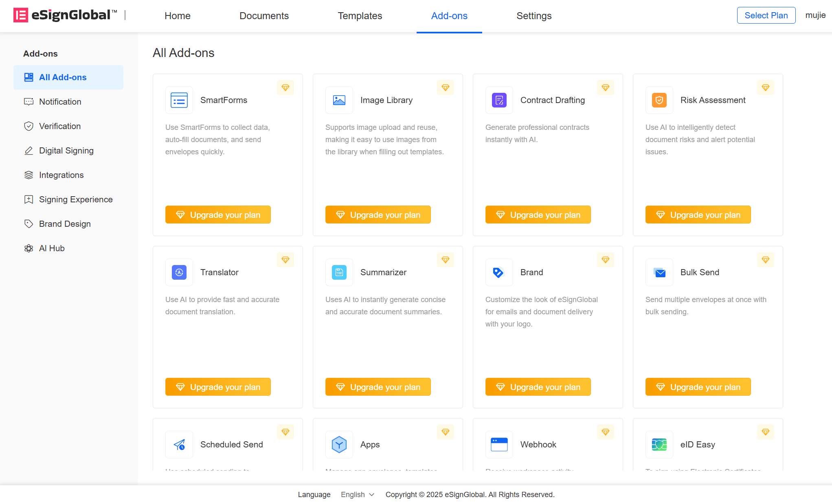Click the Brand Design sidebar label
832x504 pixels.
(65, 224)
